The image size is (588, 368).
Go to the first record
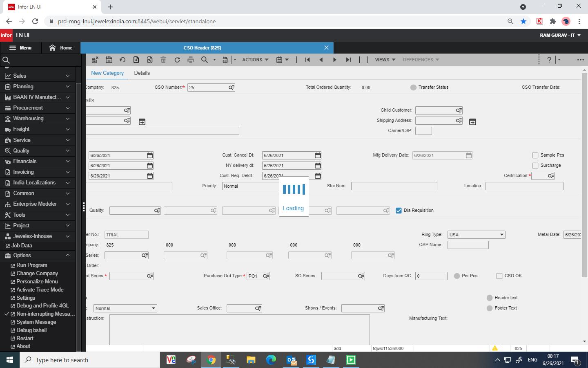307,60
